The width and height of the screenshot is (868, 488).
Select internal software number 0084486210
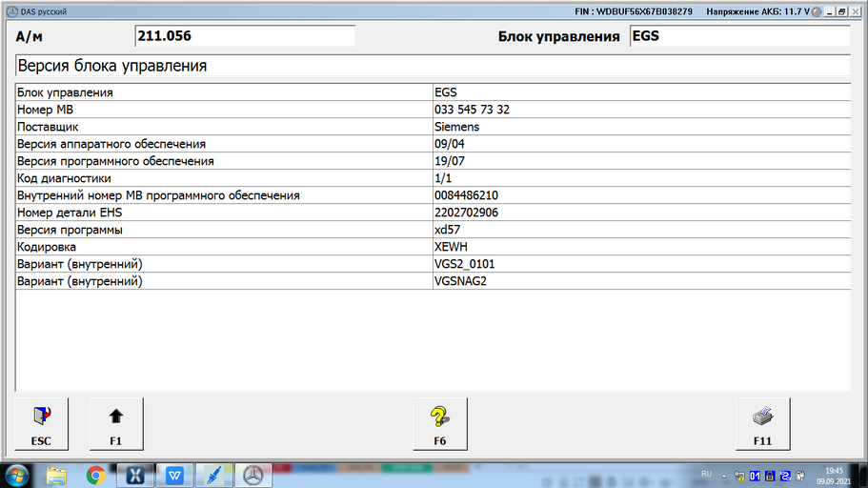click(466, 195)
